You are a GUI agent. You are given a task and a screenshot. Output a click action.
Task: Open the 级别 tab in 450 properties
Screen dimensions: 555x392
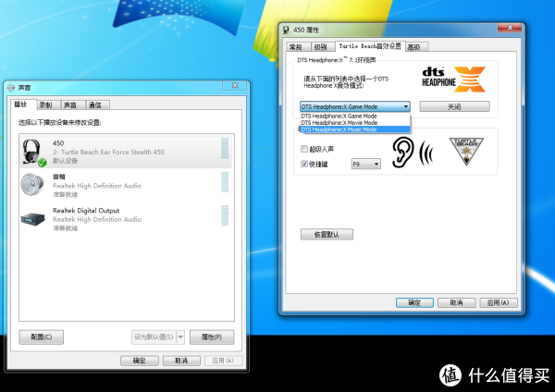point(321,47)
